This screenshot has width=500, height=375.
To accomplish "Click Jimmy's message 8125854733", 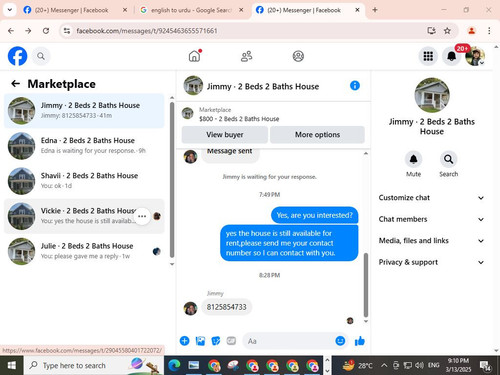I will [226, 307].
